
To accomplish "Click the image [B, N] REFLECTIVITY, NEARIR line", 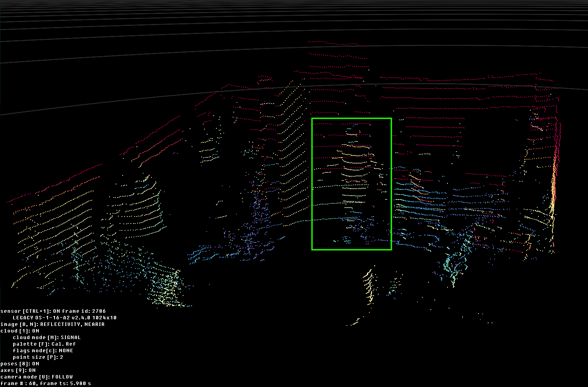I will (52, 324).
